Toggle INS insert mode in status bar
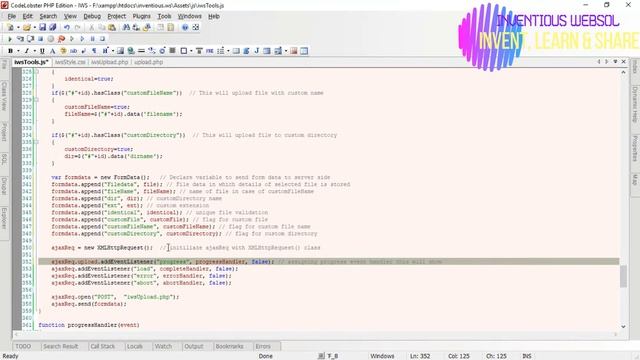 coord(527,356)
